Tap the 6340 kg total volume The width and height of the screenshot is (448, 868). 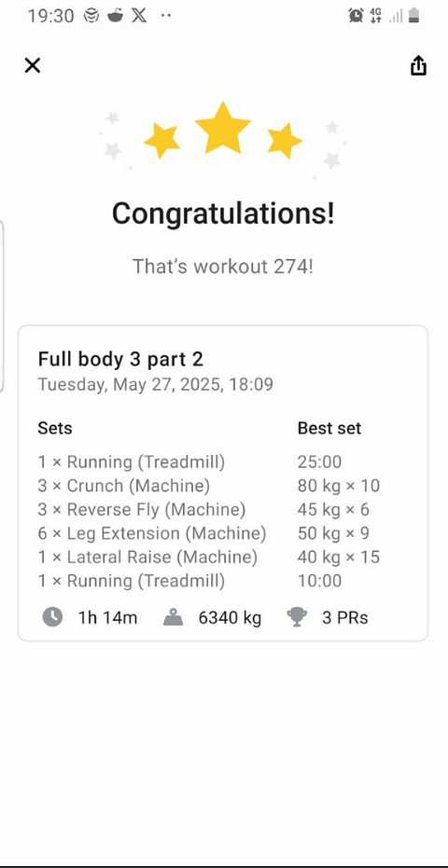tap(230, 617)
